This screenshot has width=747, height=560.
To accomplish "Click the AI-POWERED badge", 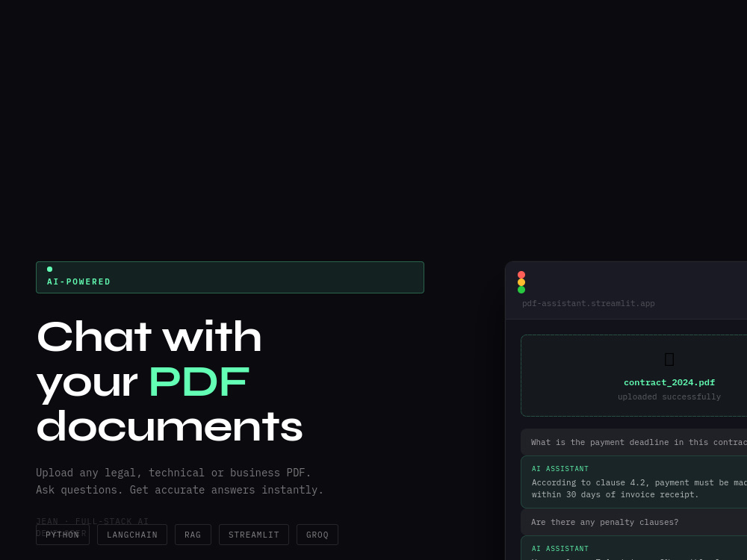I will pos(229,277).
